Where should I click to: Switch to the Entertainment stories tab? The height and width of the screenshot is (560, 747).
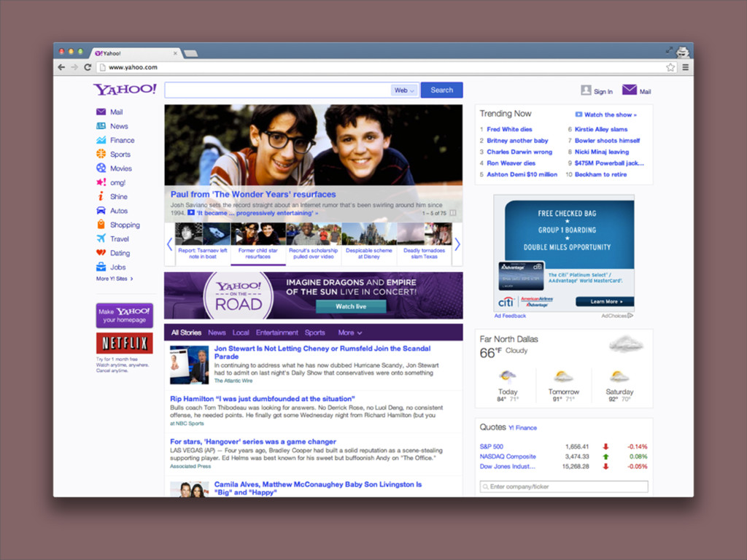(x=276, y=332)
